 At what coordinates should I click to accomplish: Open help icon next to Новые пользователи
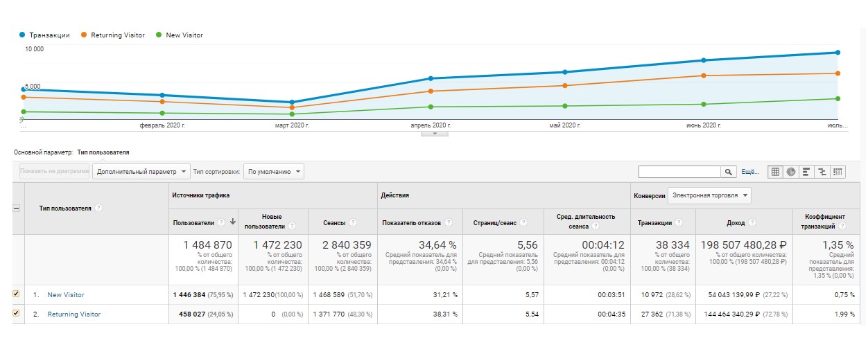click(292, 226)
